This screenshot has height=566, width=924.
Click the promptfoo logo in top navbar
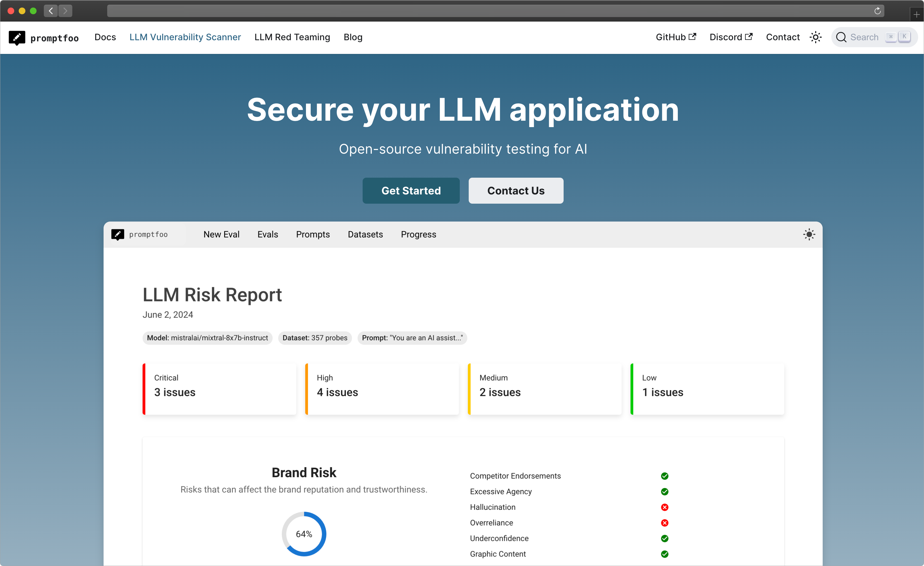[44, 37]
